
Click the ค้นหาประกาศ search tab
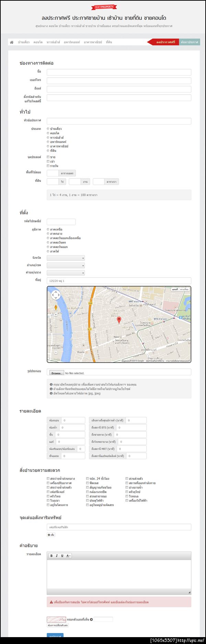click(x=190, y=42)
